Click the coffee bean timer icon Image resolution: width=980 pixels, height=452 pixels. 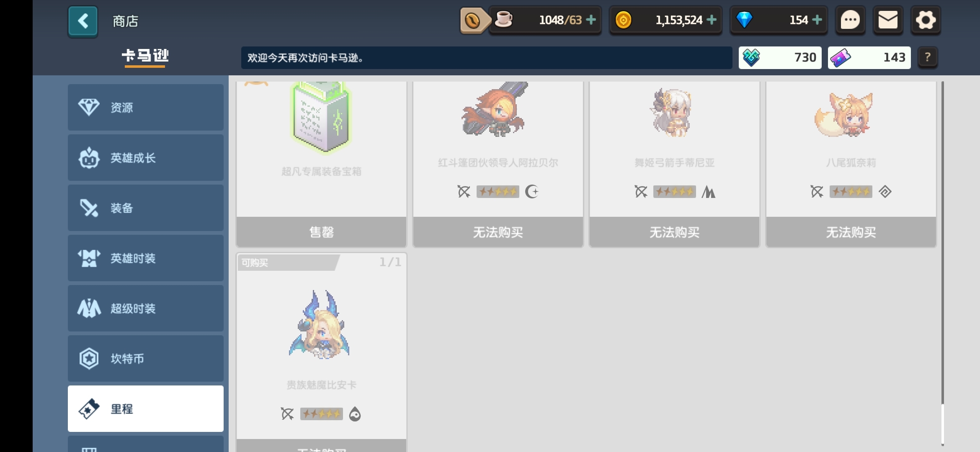pyautogui.click(x=473, y=20)
